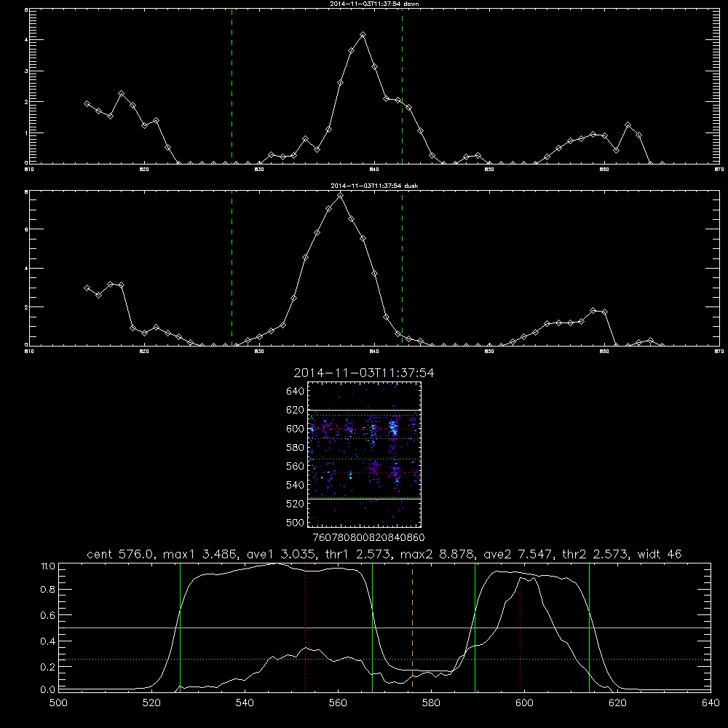Click x-axis label 540 on the bottom profile plot
Image resolution: width=728 pixels, height=728 pixels.
click(x=245, y=703)
